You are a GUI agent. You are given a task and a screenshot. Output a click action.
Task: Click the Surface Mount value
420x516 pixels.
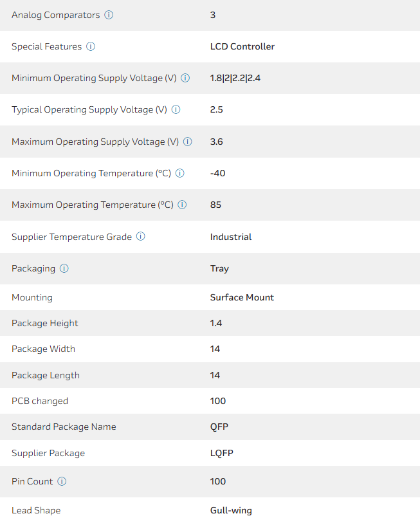242,297
